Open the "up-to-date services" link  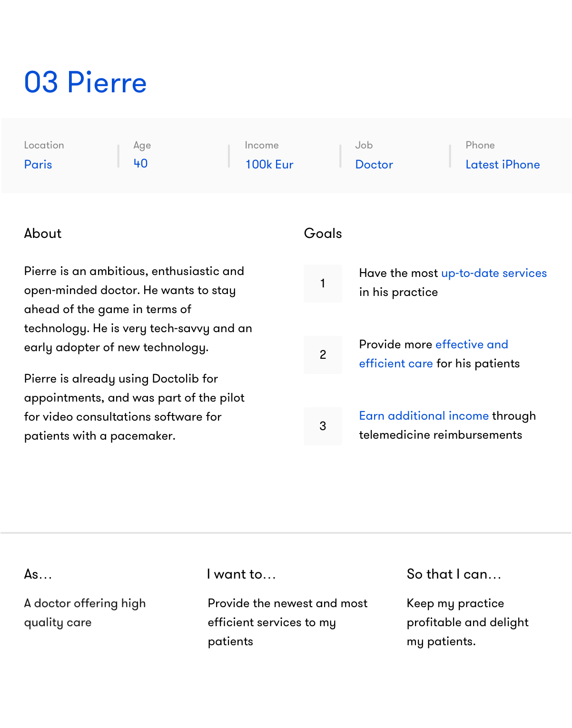pos(493,273)
